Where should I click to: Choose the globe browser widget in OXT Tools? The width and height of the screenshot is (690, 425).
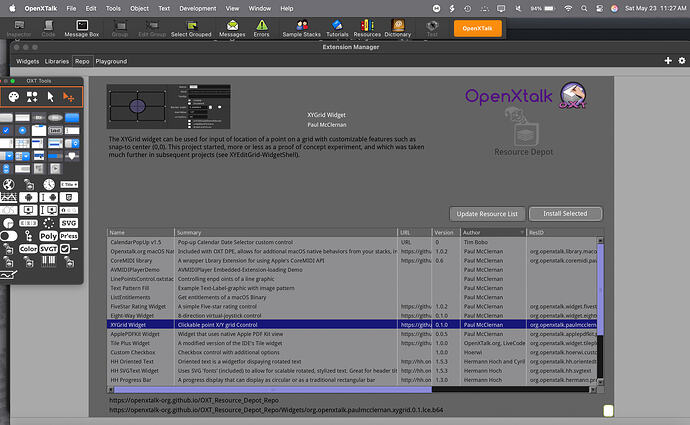click(8, 184)
